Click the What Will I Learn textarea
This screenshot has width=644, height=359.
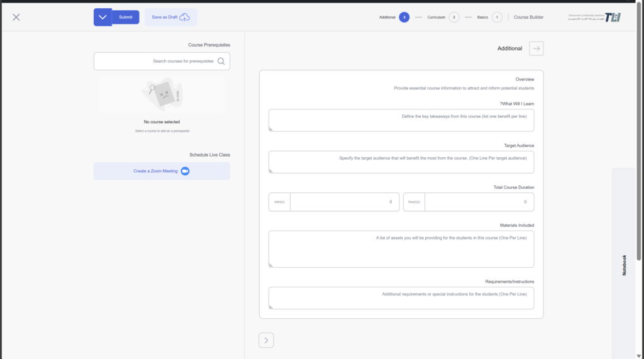point(401,120)
